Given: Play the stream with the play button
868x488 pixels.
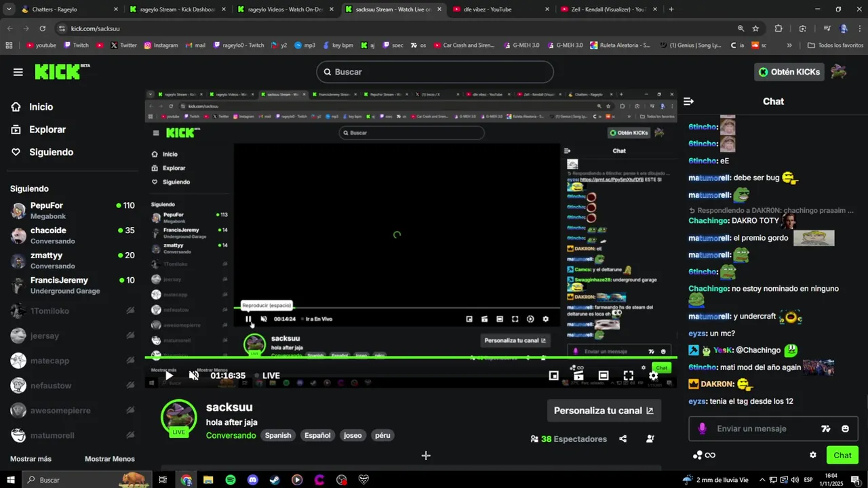Looking at the screenshot, I should tap(169, 375).
